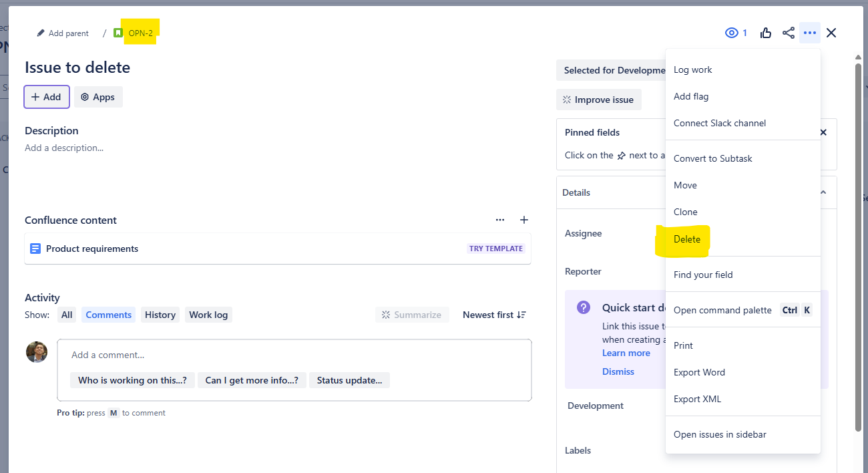Click the green OPN-2 issue type icon

pos(118,33)
